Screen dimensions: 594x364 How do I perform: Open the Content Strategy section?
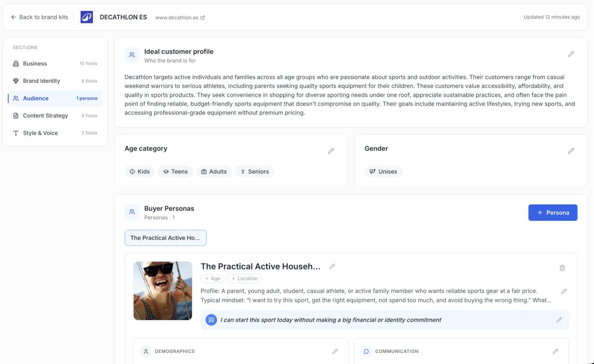(55, 116)
